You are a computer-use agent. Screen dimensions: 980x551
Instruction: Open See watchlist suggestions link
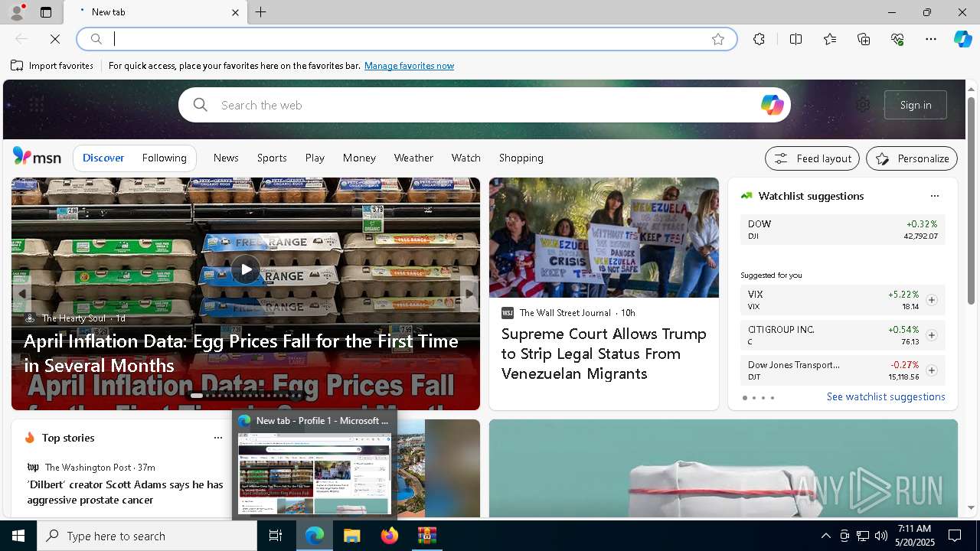886,396
